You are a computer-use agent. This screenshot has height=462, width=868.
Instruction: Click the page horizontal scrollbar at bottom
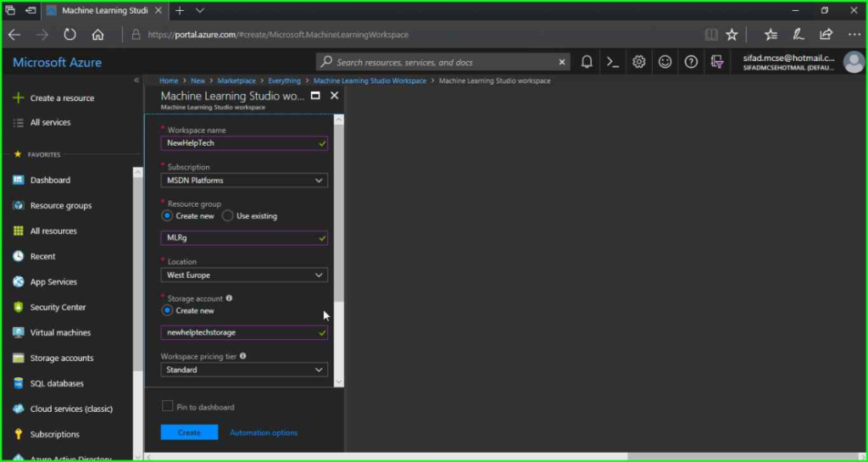click(387, 456)
